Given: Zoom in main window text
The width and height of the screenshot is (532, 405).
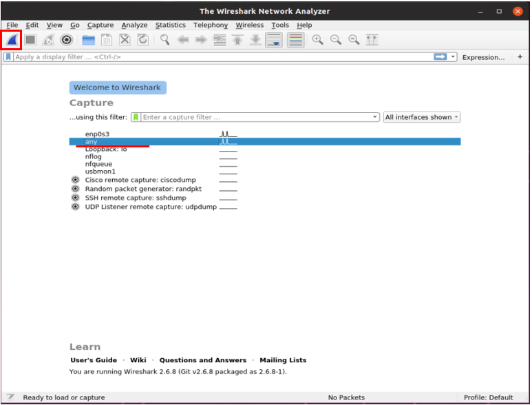Looking at the screenshot, I should tap(317, 40).
